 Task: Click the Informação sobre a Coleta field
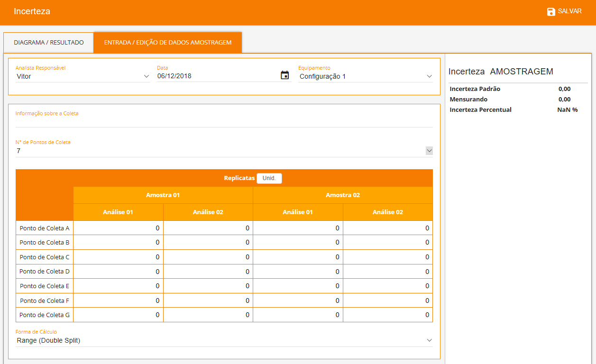coord(224,122)
